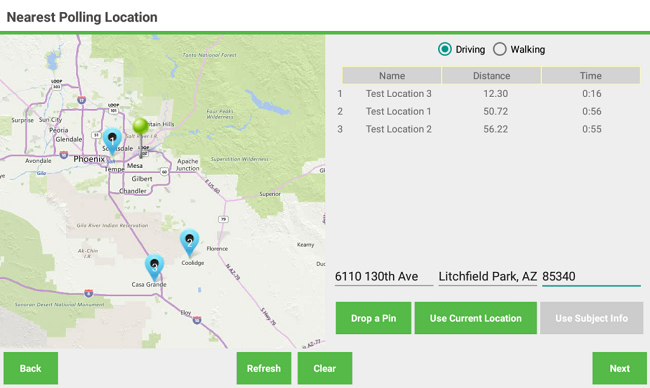Sort results by Time column header
650x388 pixels.
point(591,75)
